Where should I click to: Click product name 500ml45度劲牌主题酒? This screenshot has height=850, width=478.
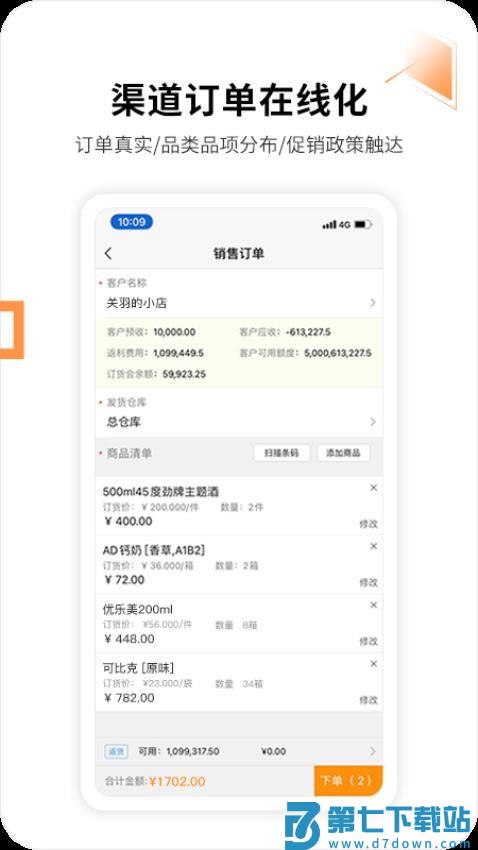pyautogui.click(x=161, y=492)
